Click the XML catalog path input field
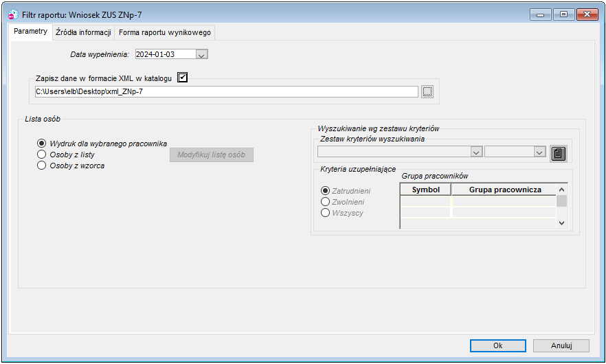This screenshot has width=606, height=364. [227, 91]
